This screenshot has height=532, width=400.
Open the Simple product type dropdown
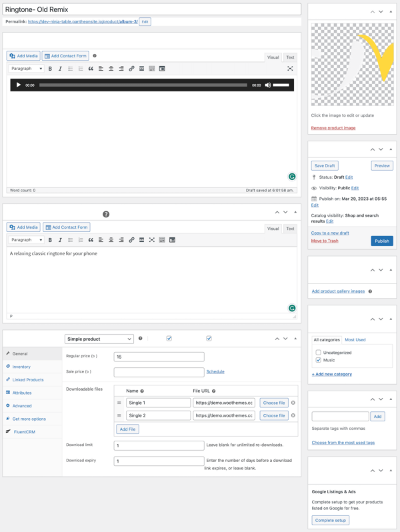tap(99, 339)
